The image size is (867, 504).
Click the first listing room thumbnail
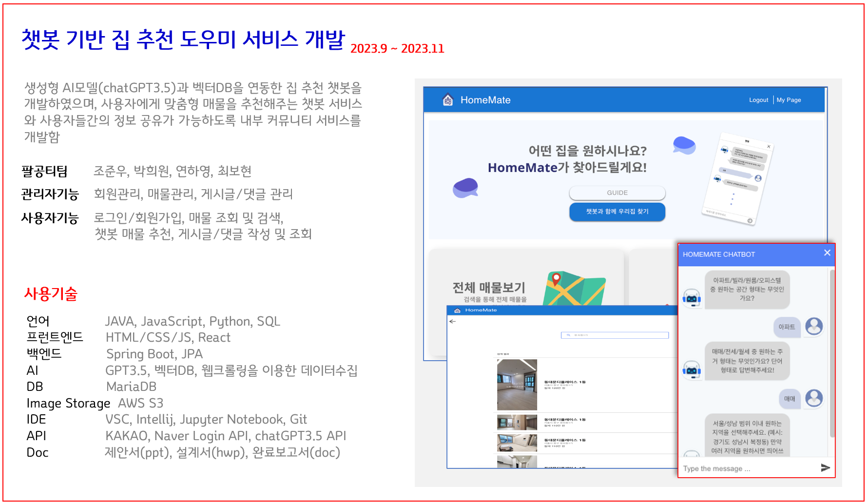point(517,385)
